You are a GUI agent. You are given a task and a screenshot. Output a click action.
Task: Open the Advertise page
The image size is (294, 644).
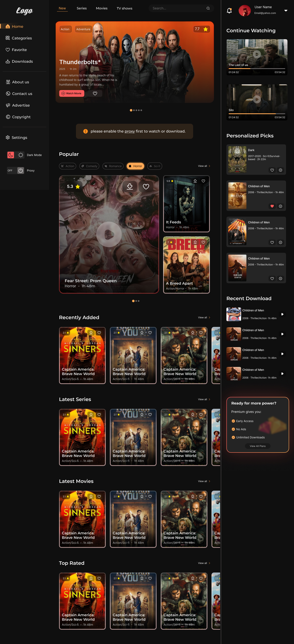click(18, 105)
